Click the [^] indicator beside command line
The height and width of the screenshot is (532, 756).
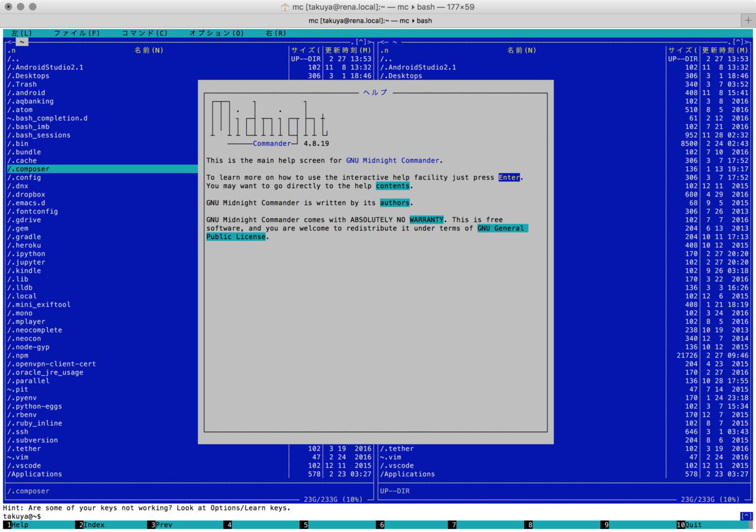point(746,516)
